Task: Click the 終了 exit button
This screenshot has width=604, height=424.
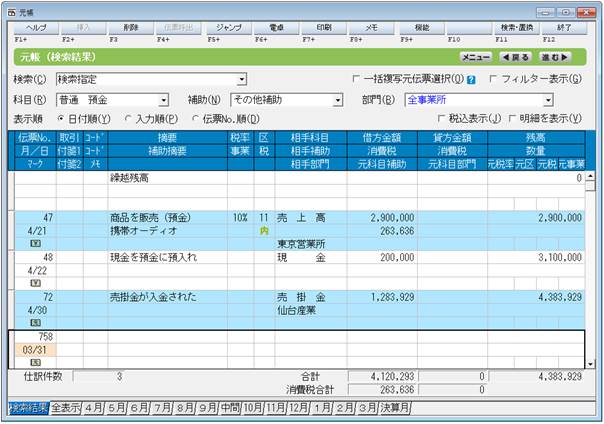Action: tap(564, 28)
